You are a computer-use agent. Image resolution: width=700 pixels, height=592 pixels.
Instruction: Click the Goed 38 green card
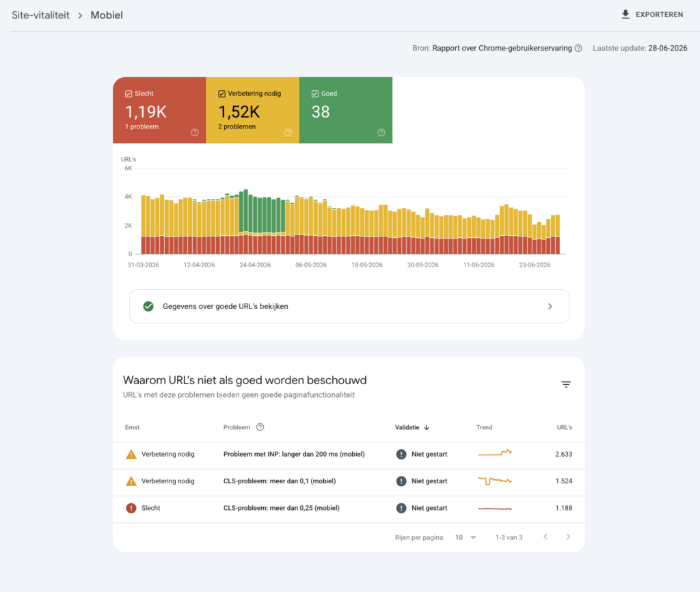(346, 110)
